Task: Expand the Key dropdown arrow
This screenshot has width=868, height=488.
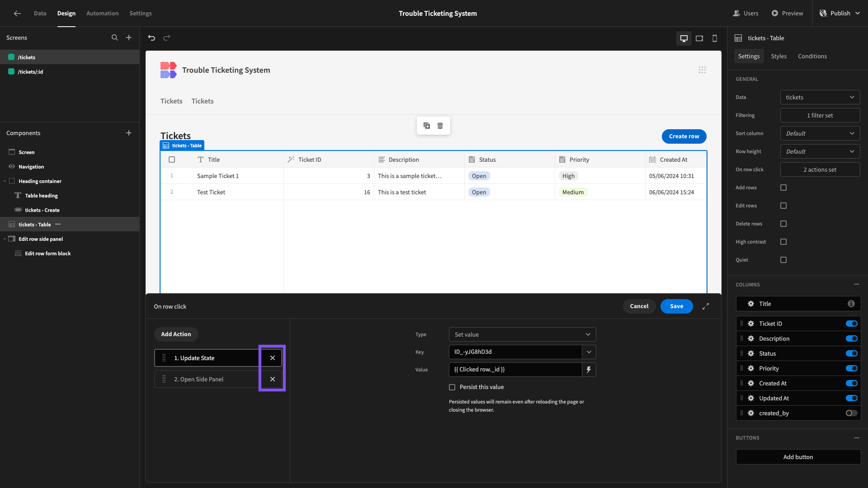Action: coord(589,352)
